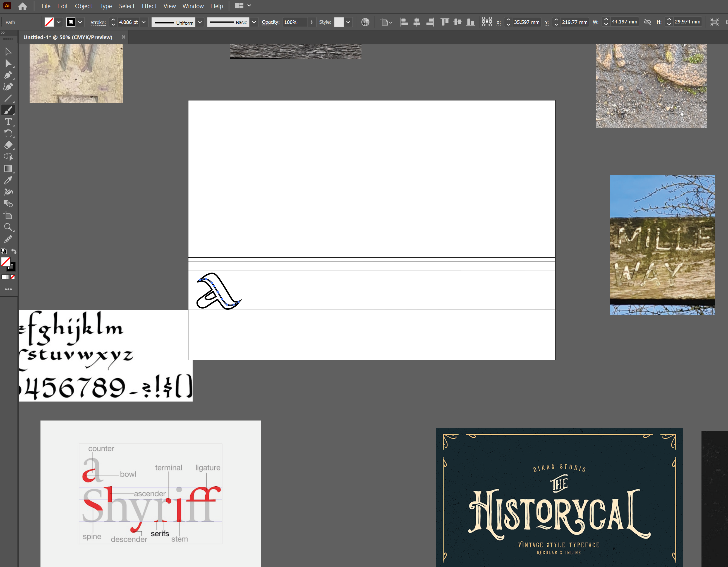Screen dimensions: 728x567
Task: Click the Fill color swatch in toolbar
Action: 6,262
